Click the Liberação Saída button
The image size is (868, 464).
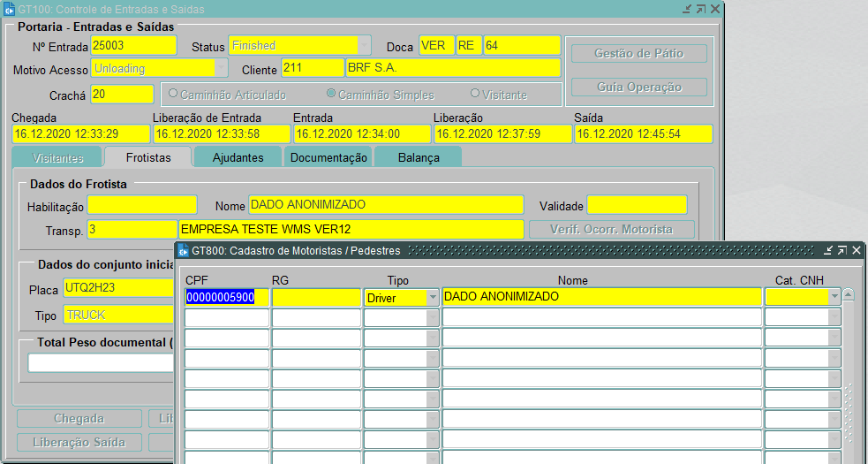click(x=79, y=443)
